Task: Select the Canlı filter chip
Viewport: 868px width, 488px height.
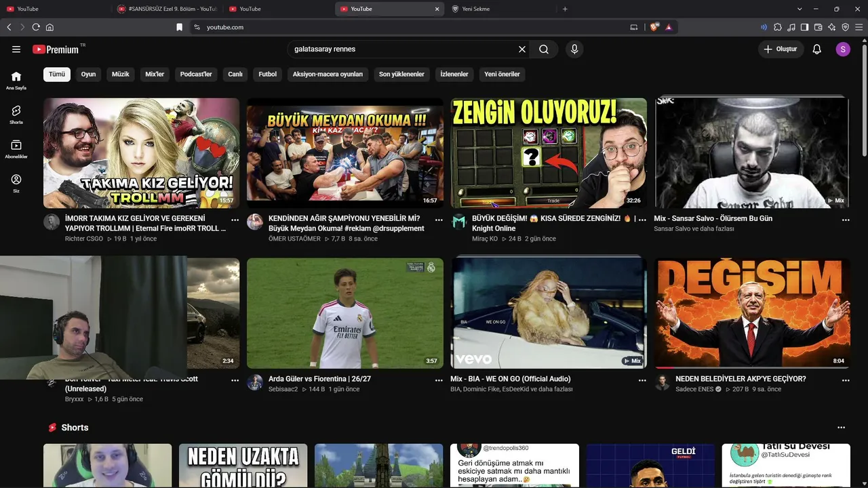Action: point(235,75)
